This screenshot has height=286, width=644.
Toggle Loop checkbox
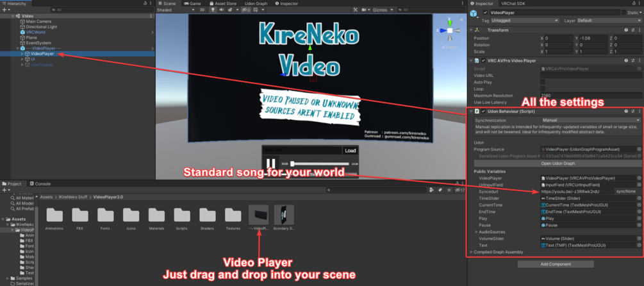point(543,88)
